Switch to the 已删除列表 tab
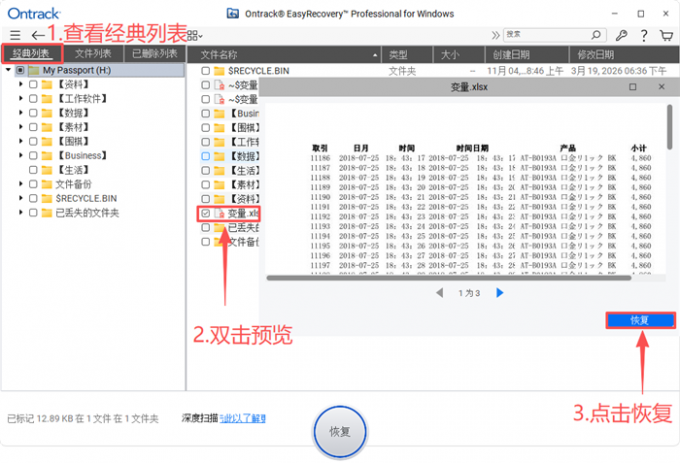Image resolution: width=680 pixels, height=463 pixels. click(155, 54)
